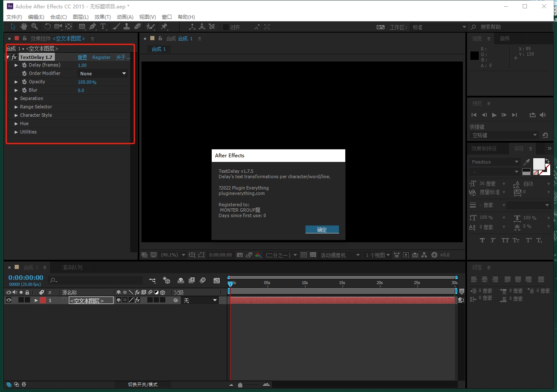Select the Unified Camera tool
Screen dimensions: 557x392
(x=58, y=27)
